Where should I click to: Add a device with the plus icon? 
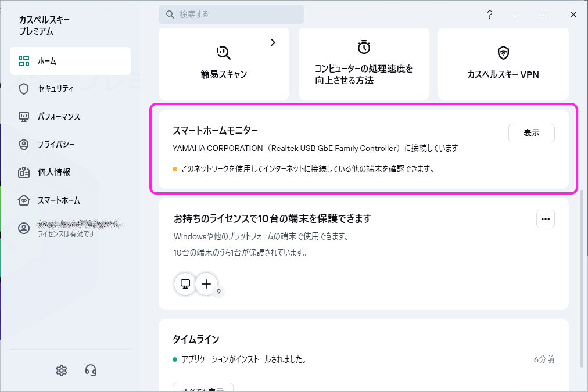(x=206, y=284)
